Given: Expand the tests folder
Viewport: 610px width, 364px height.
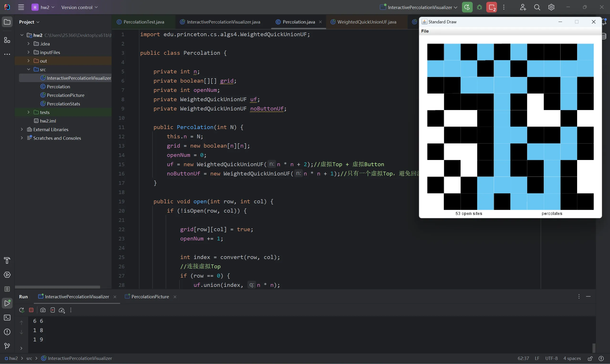Looking at the screenshot, I should (29, 112).
